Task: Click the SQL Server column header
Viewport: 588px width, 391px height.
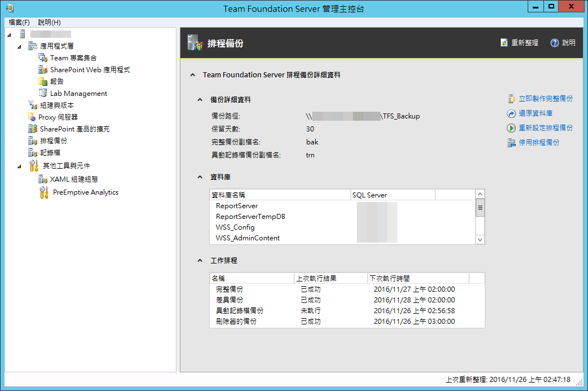Action: point(392,195)
